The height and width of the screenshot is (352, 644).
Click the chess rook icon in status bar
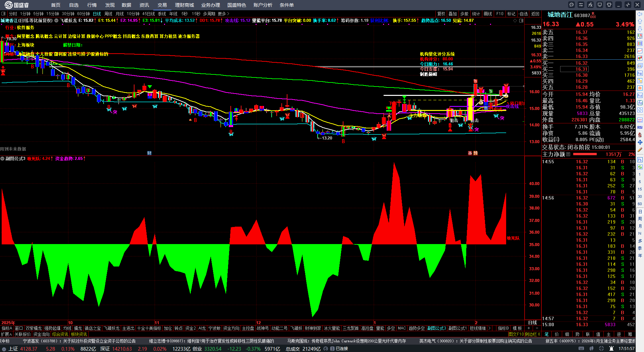[x=611, y=349]
